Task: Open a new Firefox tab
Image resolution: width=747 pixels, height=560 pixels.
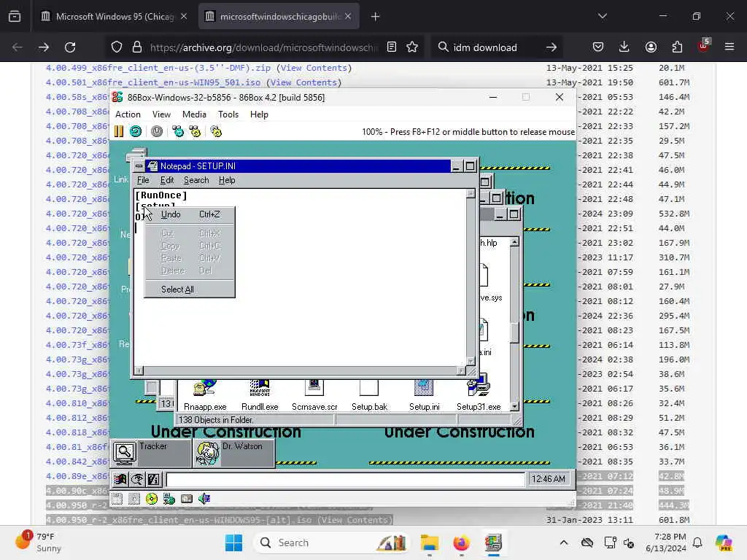Action: (x=376, y=17)
